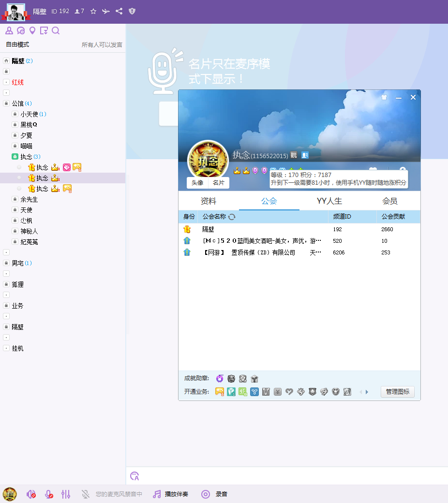Image resolution: width=448 pixels, height=503 pixels.
Task: Toggle the 录音 recording button
Action: click(x=214, y=494)
